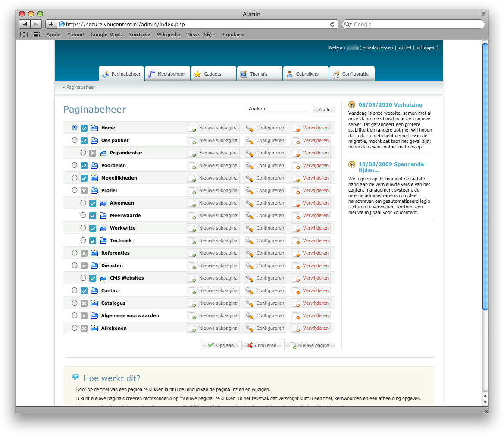Click Verwijderen for the Contact page
Screen dimensions: 504x435
(311, 290)
